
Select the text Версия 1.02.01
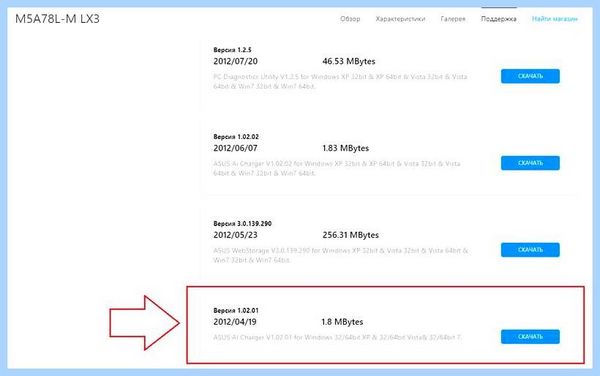236,310
